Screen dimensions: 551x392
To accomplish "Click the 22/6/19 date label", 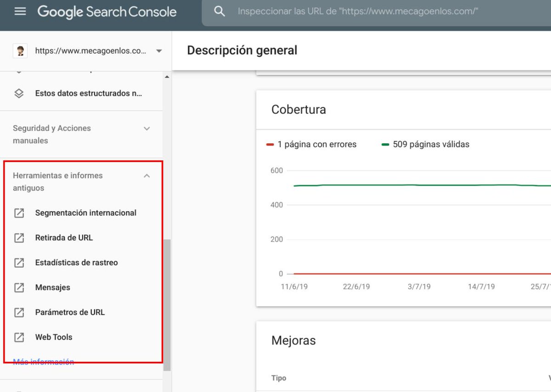I will 356,286.
